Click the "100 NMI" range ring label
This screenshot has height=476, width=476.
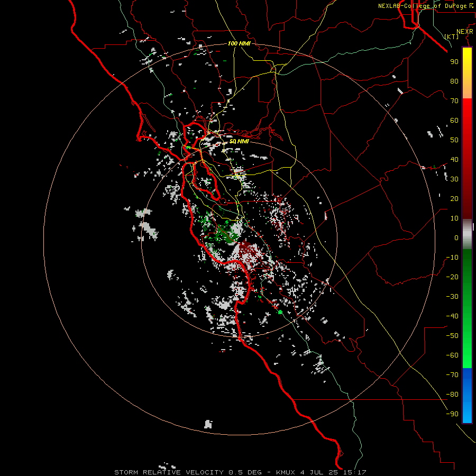tap(239, 43)
